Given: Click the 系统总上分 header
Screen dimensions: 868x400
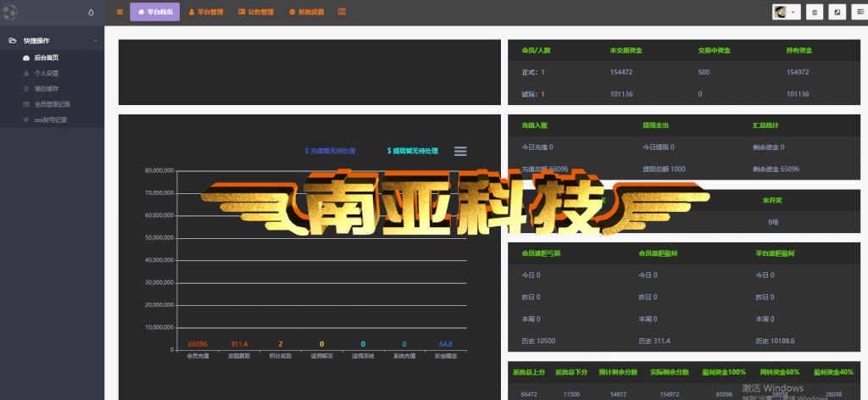Looking at the screenshot, I should point(529,372).
